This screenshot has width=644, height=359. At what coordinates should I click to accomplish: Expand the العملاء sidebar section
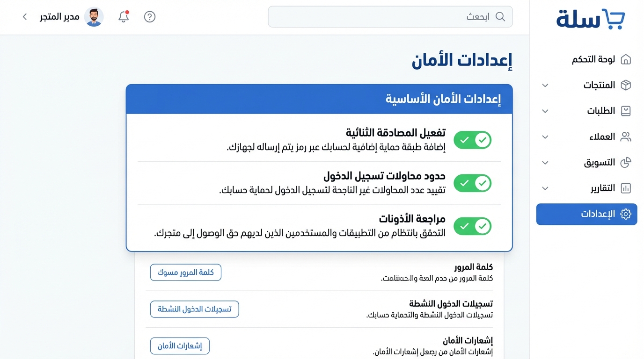tap(544, 136)
